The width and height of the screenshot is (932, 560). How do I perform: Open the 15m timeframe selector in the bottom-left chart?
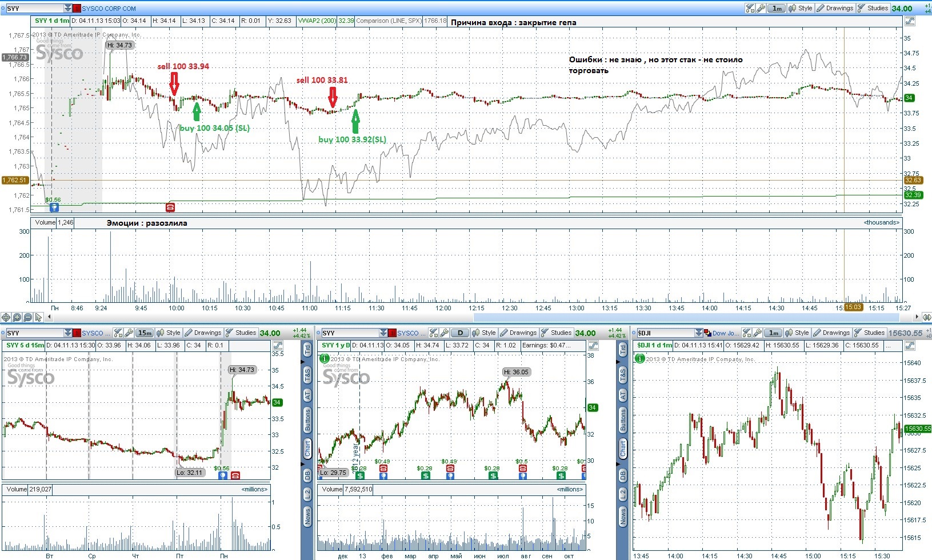145,333
